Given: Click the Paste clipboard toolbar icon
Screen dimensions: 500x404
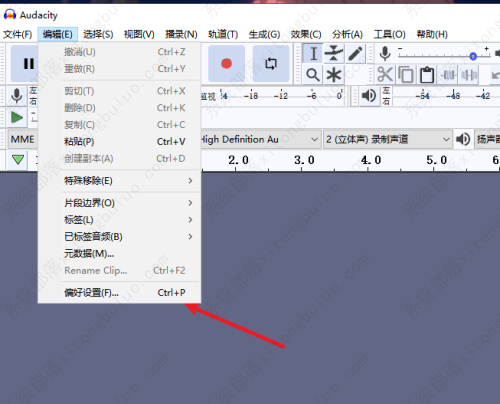Looking at the screenshot, I should point(427,75).
